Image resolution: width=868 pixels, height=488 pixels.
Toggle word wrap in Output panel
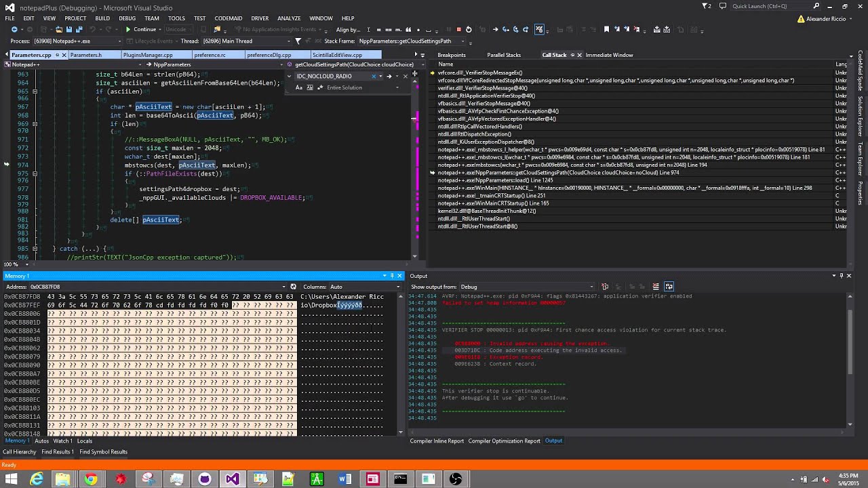669,287
